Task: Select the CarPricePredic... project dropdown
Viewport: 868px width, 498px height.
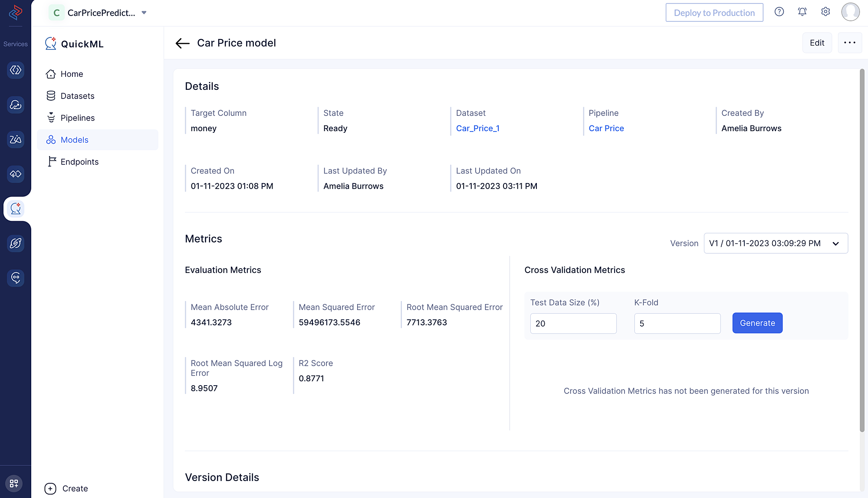Action: click(146, 13)
